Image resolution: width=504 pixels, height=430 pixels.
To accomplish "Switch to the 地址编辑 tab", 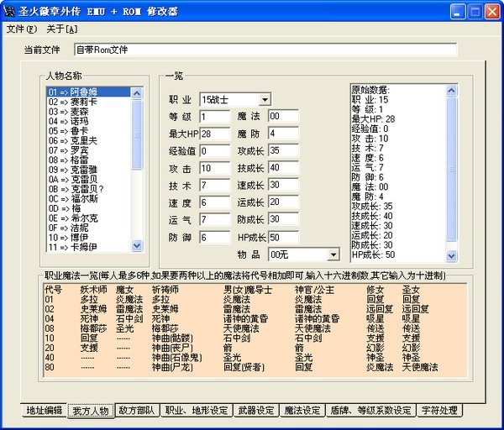I will [45, 410].
